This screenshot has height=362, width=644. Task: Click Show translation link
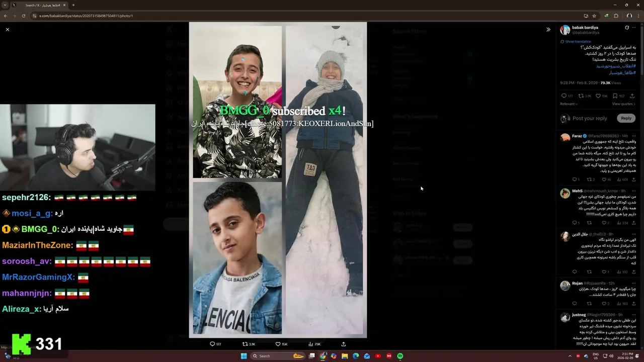(x=578, y=42)
